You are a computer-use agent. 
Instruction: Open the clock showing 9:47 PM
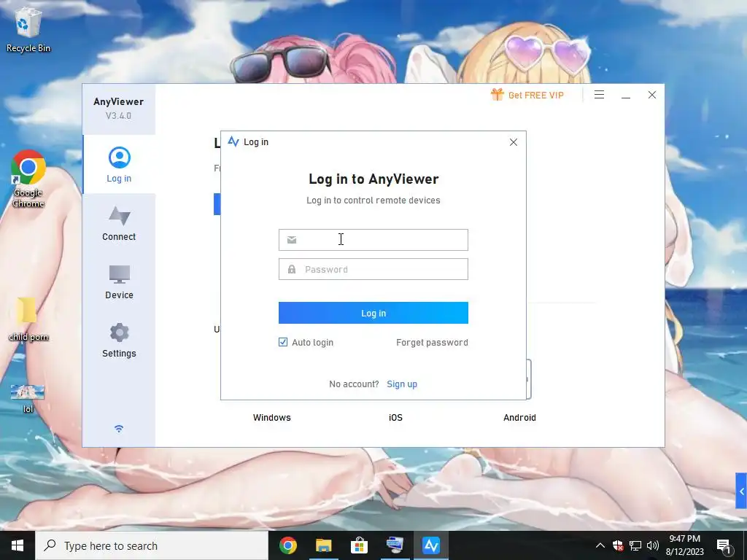pos(684,545)
